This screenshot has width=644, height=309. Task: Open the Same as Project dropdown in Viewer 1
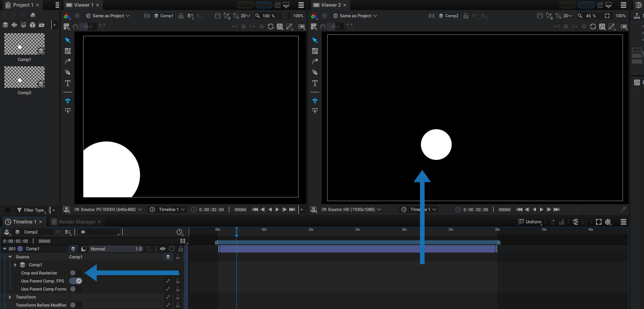[108, 16]
